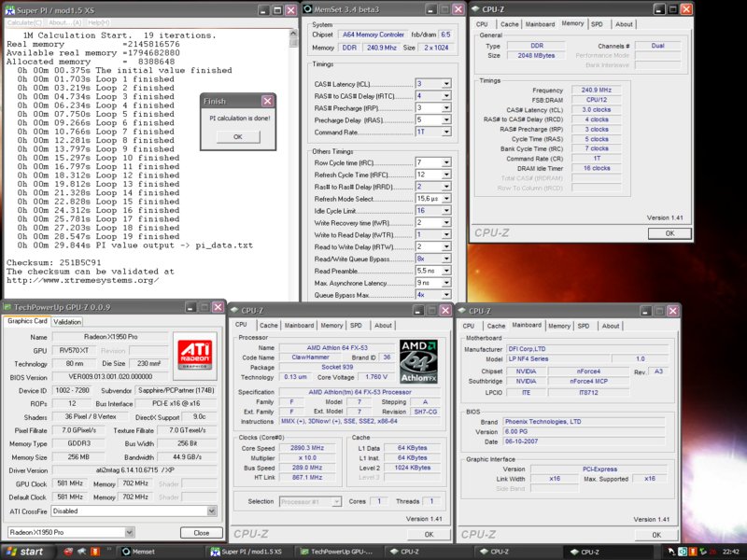The width and height of the screenshot is (747, 560).
Task: Click the DRAM Frequency field 240.9 MHz in CPU-Z
Action: point(596,90)
